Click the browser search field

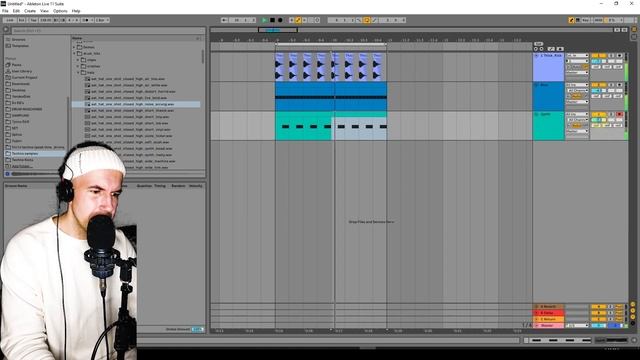point(108,31)
